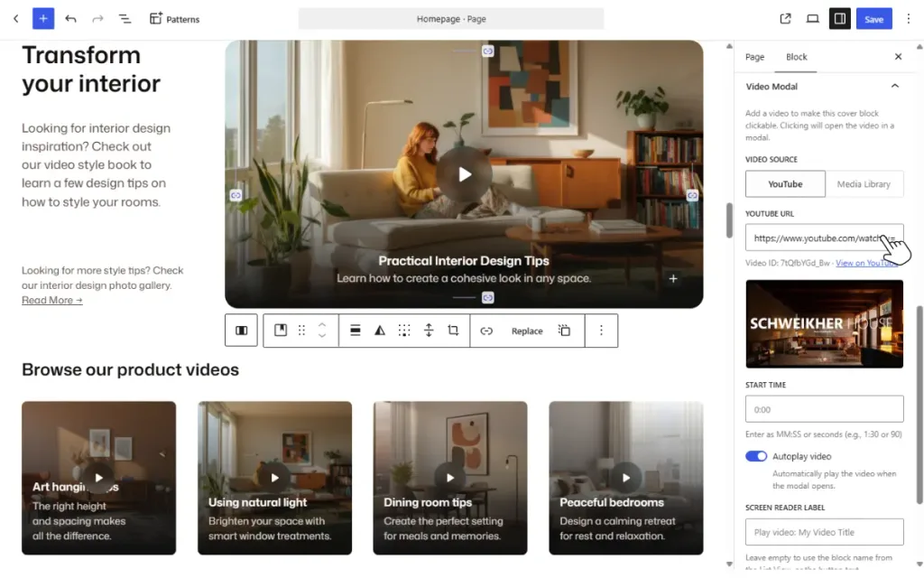This screenshot has height=578, width=924.
Task: Click the plus appender inside the cover
Action: [673, 278]
